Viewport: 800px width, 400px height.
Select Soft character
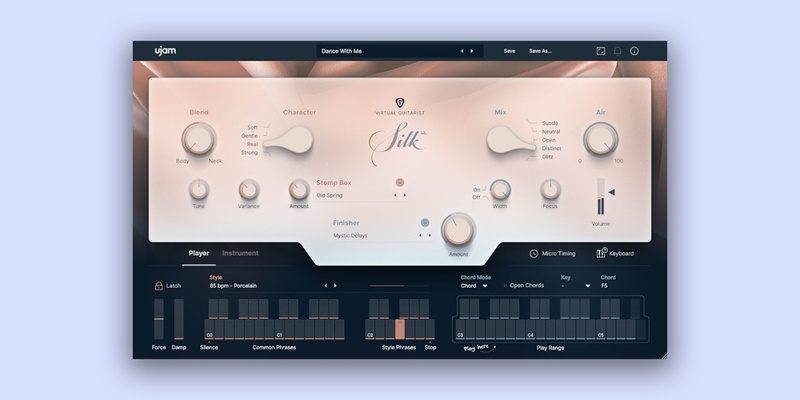click(x=253, y=128)
